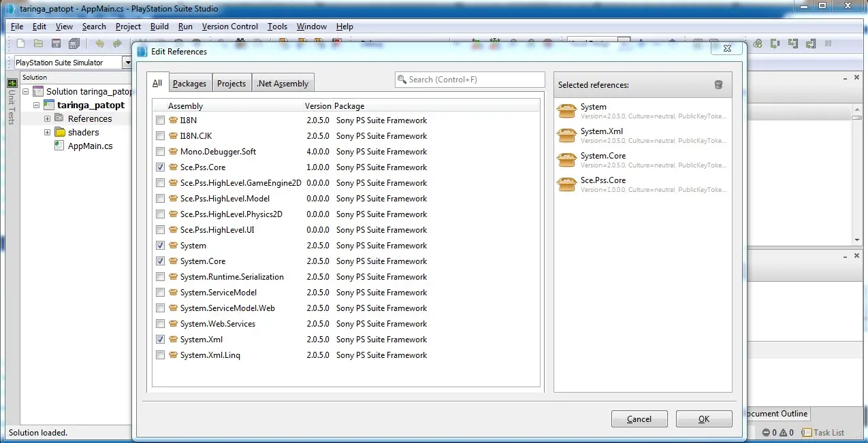Screen dimensions: 868x443
Task: Open the Build menu
Action: [159, 27]
